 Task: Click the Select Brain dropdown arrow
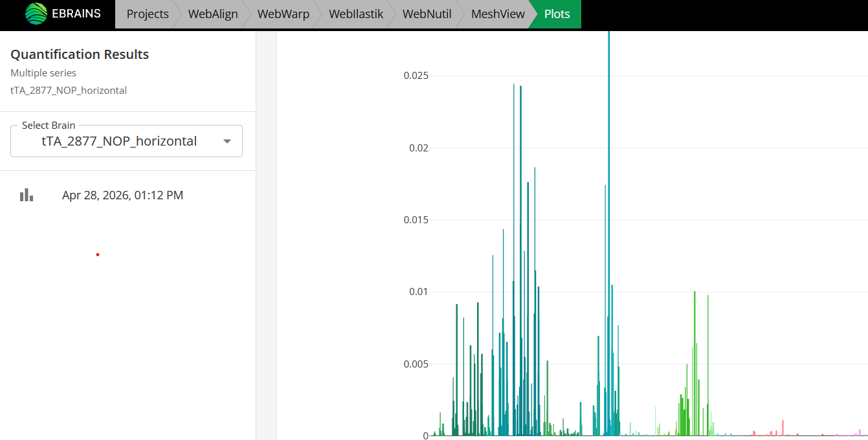pos(227,142)
